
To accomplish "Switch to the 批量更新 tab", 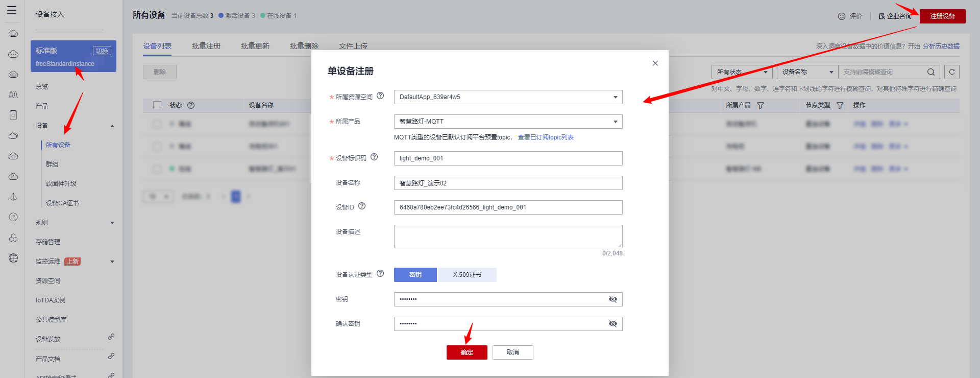I will tap(255, 46).
